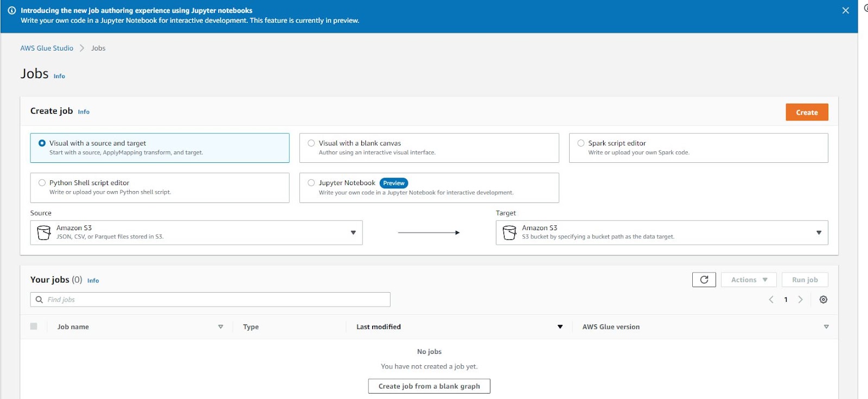The width and height of the screenshot is (868, 399).
Task: Dismiss the Jupyter notebooks announcement banner
Action: pyautogui.click(x=845, y=10)
